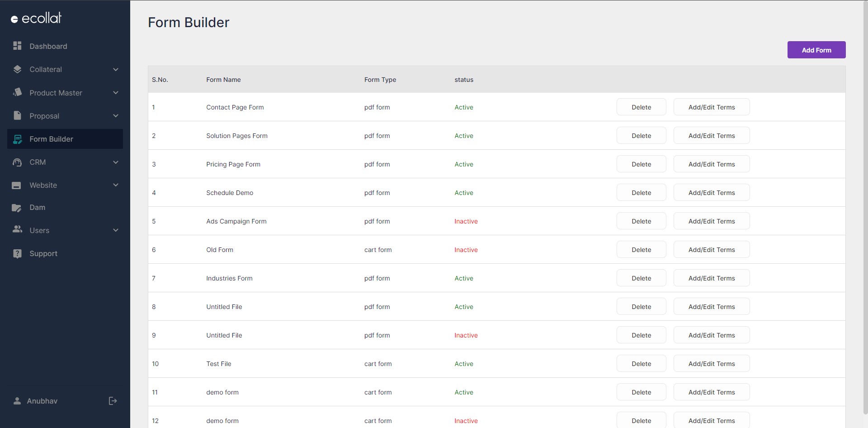The image size is (868, 428).
Task: Expand the Collateral section chevron
Action: click(116, 69)
